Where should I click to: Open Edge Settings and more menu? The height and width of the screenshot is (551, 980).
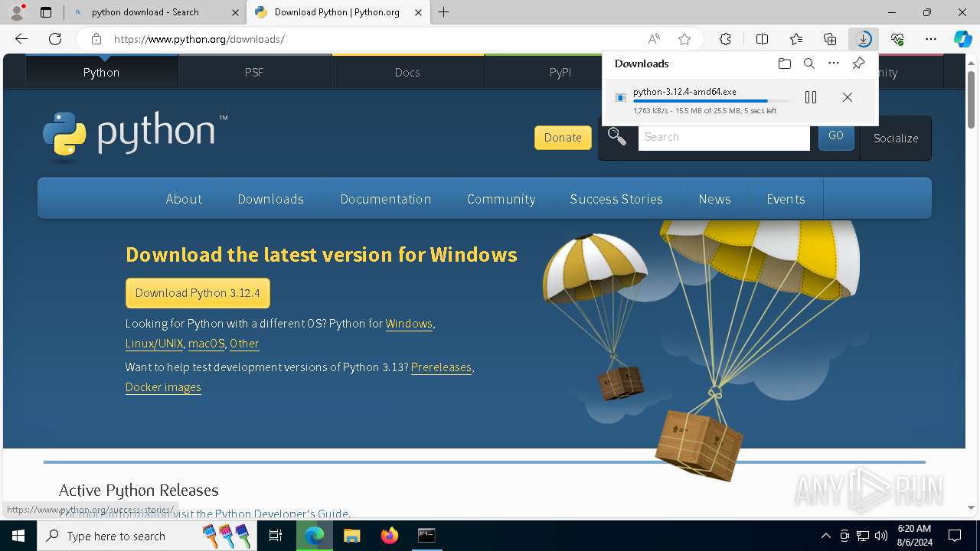pos(931,39)
